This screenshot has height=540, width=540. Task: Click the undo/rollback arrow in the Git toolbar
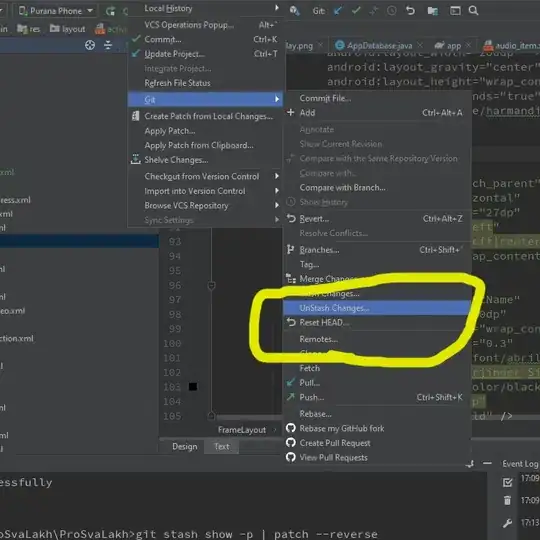tap(410, 11)
